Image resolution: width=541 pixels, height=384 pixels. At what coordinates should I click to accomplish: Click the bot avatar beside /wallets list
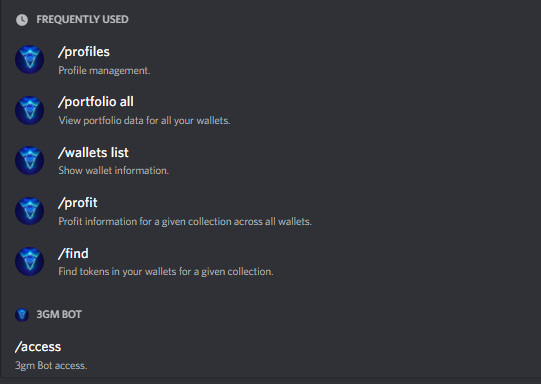(29, 160)
